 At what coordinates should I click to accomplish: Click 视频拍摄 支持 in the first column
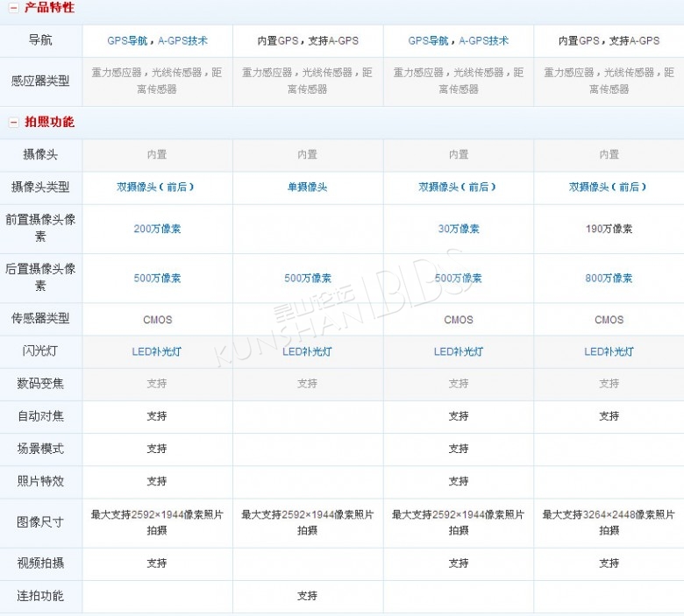click(157, 563)
